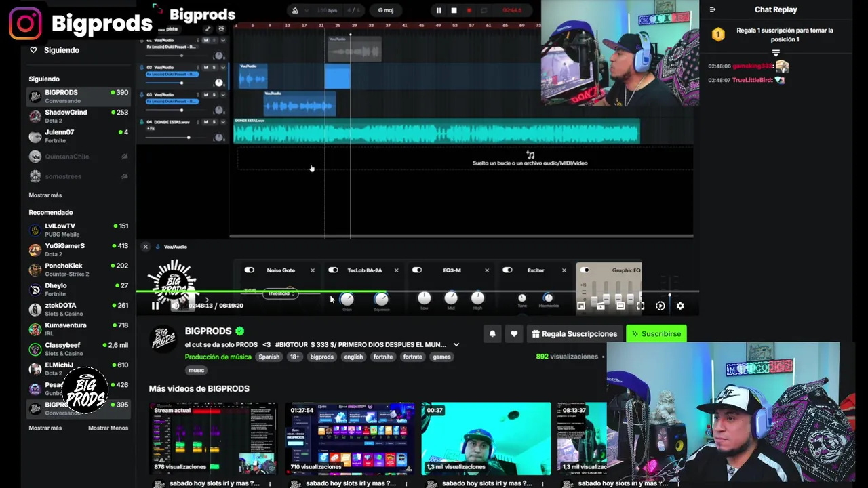The image size is (868, 488).
Task: Remove the Exciter effect
Action: pyautogui.click(x=564, y=270)
